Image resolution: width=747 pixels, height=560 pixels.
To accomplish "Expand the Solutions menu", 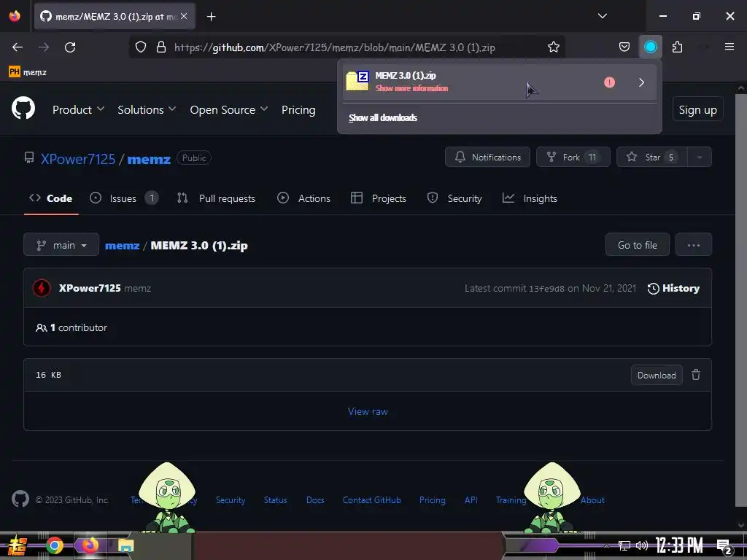I will tap(147, 109).
